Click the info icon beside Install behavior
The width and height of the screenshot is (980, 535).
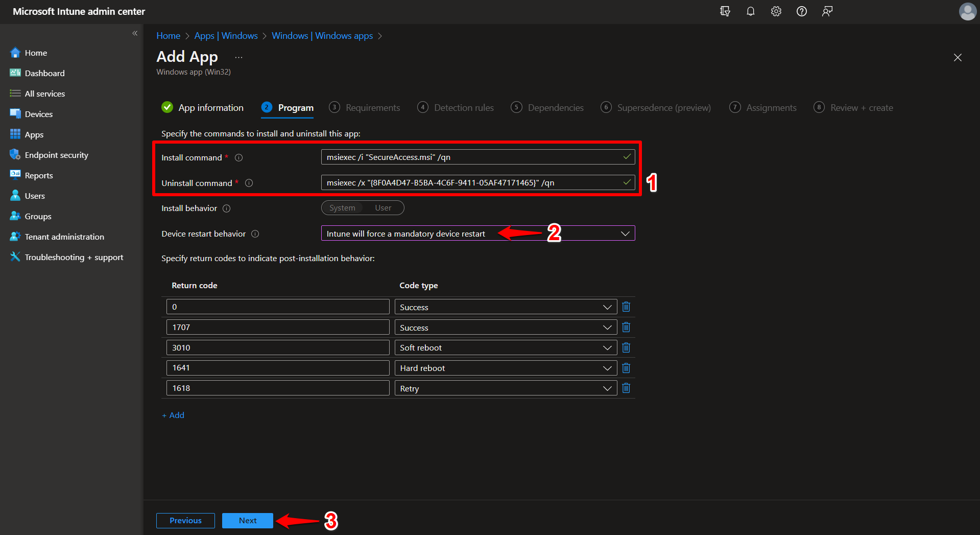point(225,208)
